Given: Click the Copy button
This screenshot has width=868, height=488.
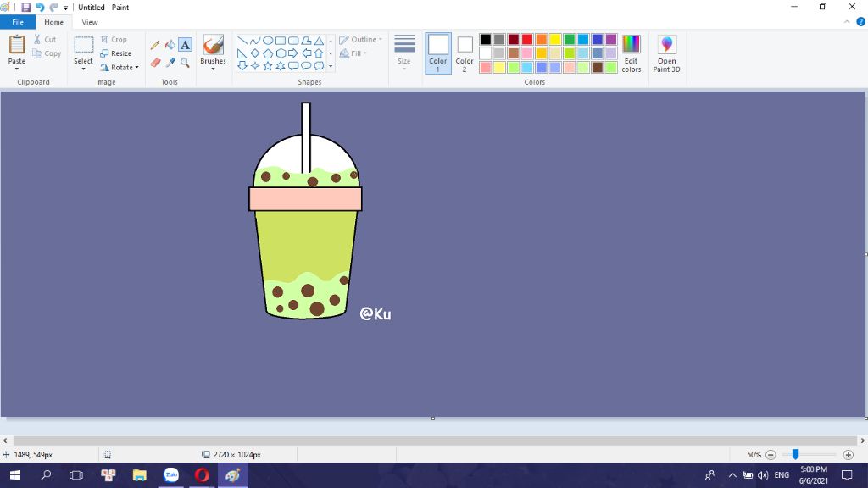Looking at the screenshot, I should coord(47,53).
